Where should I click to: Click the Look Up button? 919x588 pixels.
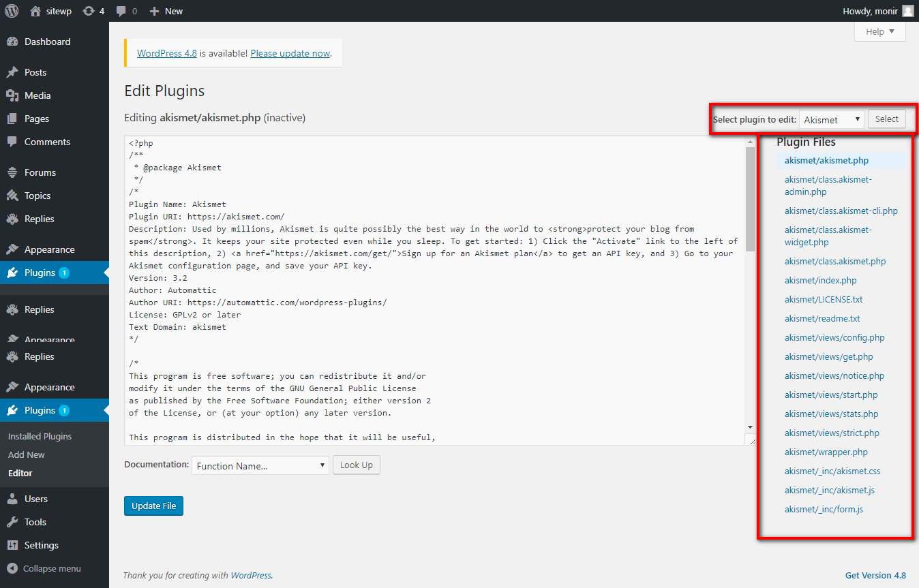click(357, 465)
